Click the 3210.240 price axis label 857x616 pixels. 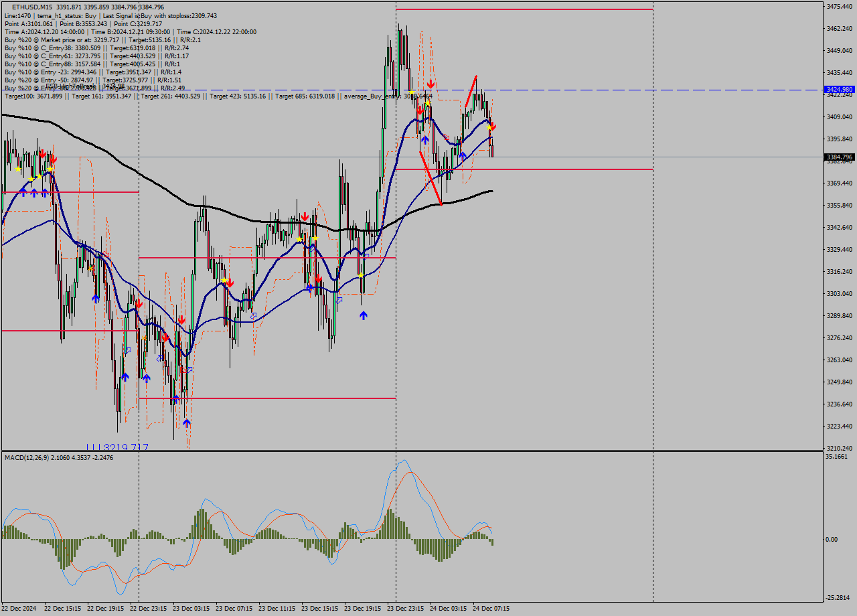click(840, 448)
